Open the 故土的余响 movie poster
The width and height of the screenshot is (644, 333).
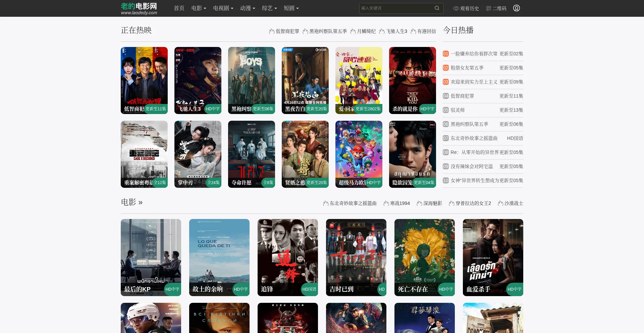tap(219, 258)
